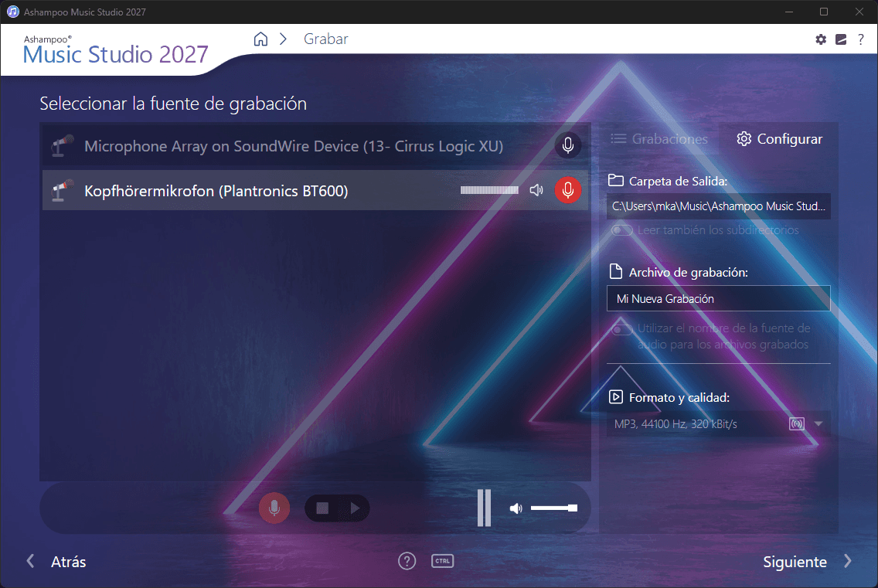Adjust Kopfhörermikrofon input level slider
The width and height of the screenshot is (878, 588).
489,190
